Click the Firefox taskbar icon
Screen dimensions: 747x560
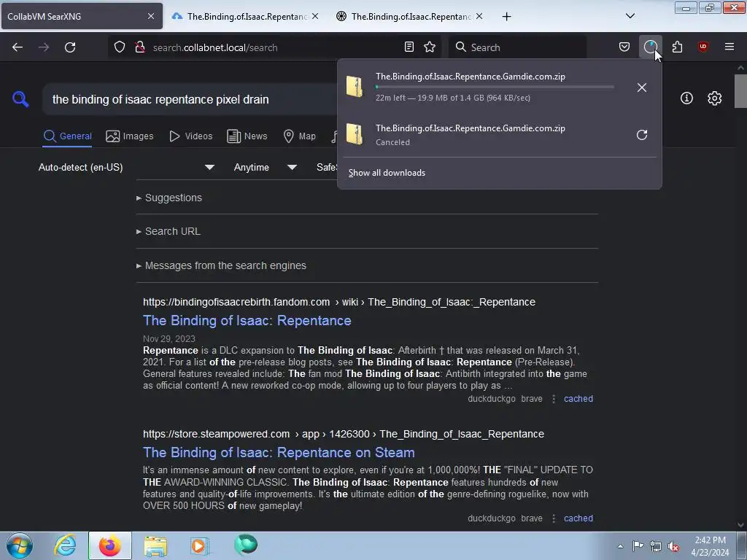pos(109,545)
